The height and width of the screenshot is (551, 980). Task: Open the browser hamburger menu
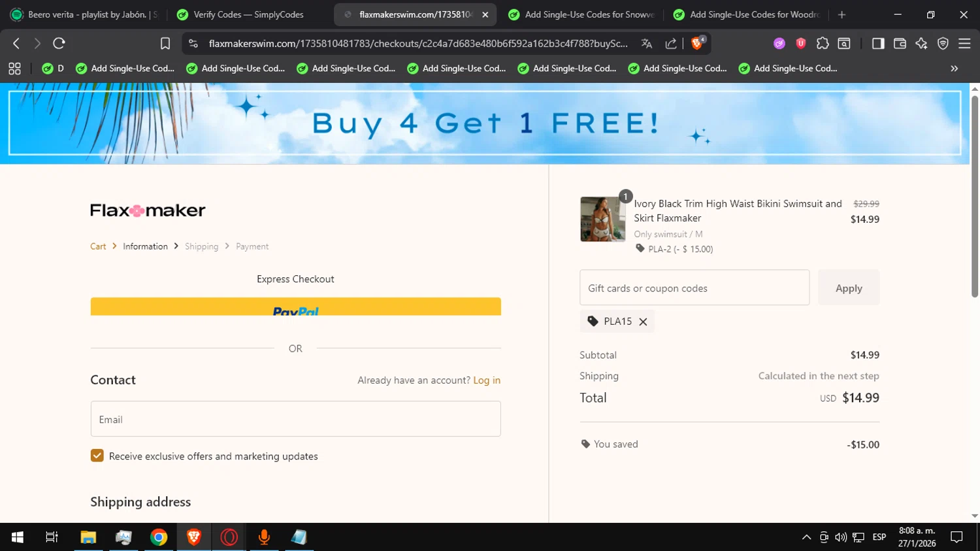(x=964, y=43)
